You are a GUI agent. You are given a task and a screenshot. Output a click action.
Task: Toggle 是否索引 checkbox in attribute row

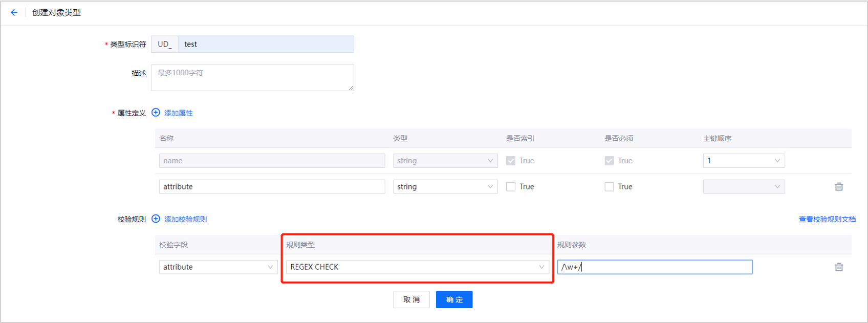tap(511, 187)
